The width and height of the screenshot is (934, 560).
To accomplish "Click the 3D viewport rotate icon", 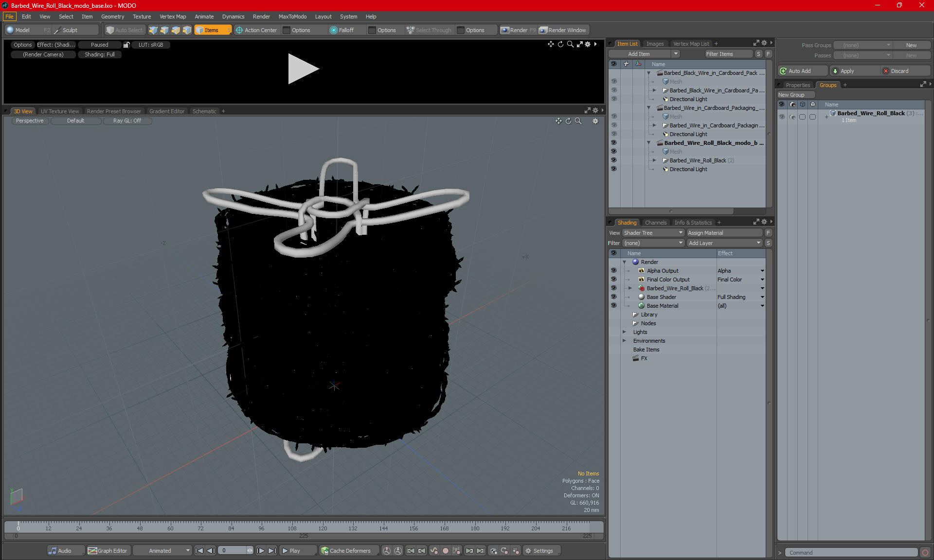I will [568, 121].
